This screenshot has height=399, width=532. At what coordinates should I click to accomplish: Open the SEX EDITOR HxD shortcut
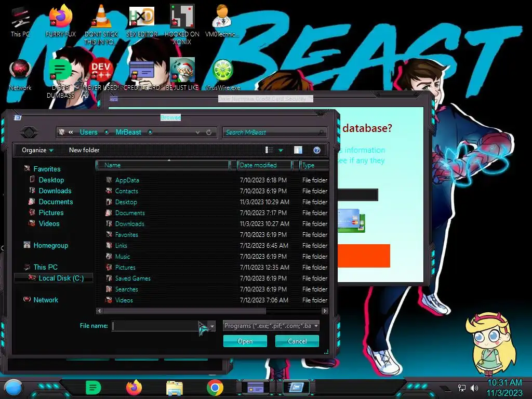[142, 21]
